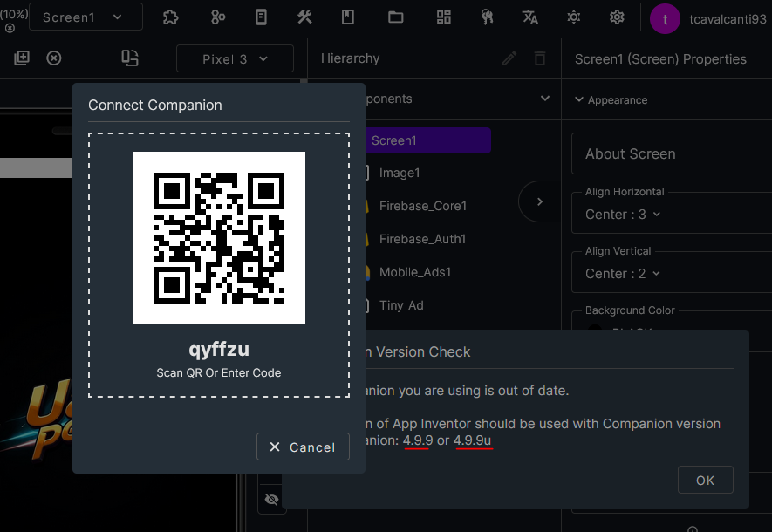
Task: Select Mobile_Ads1 in the hierarchy
Action: pyautogui.click(x=415, y=272)
